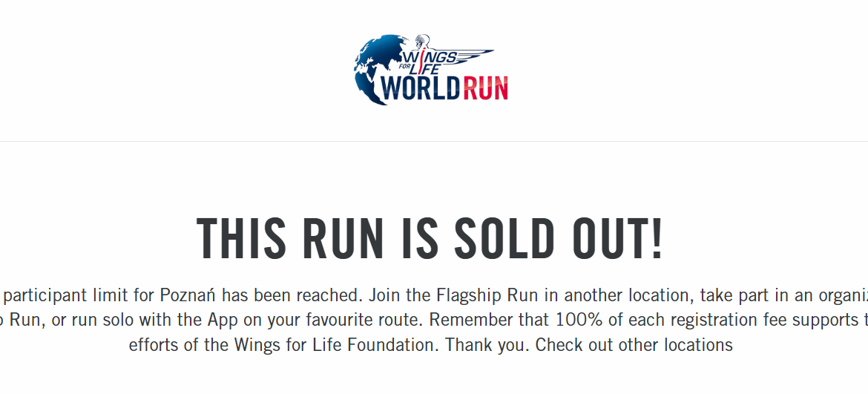Click the winged runner figure in the logo
Image resolution: width=868 pixels, height=394 pixels.
coord(425,44)
